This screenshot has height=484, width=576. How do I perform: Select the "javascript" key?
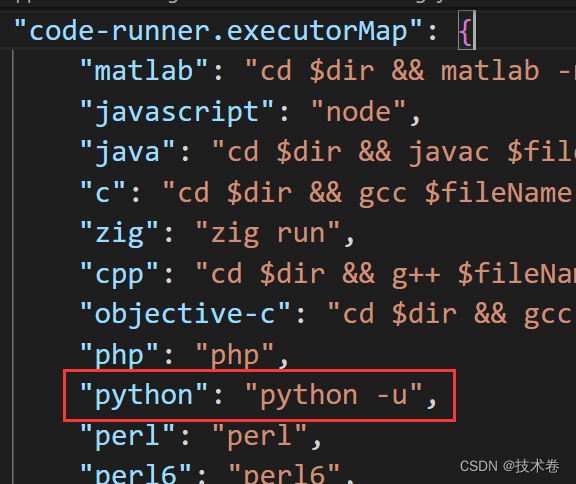[177, 112]
